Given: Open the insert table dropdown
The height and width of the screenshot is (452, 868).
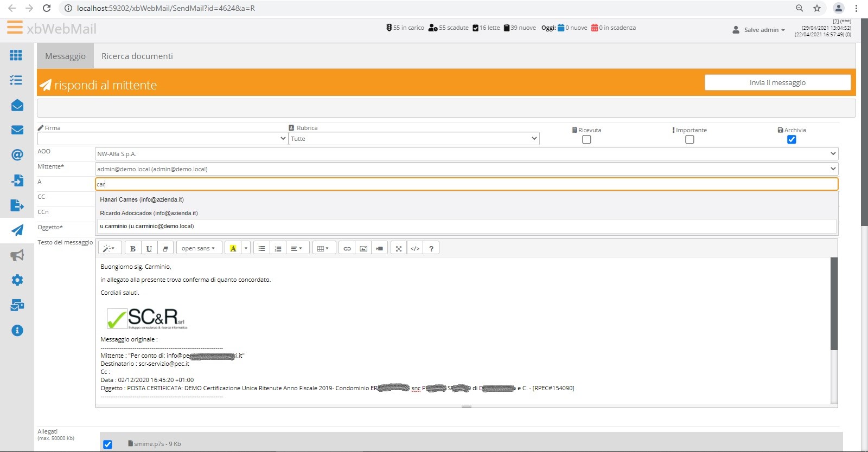Looking at the screenshot, I should [x=323, y=248].
